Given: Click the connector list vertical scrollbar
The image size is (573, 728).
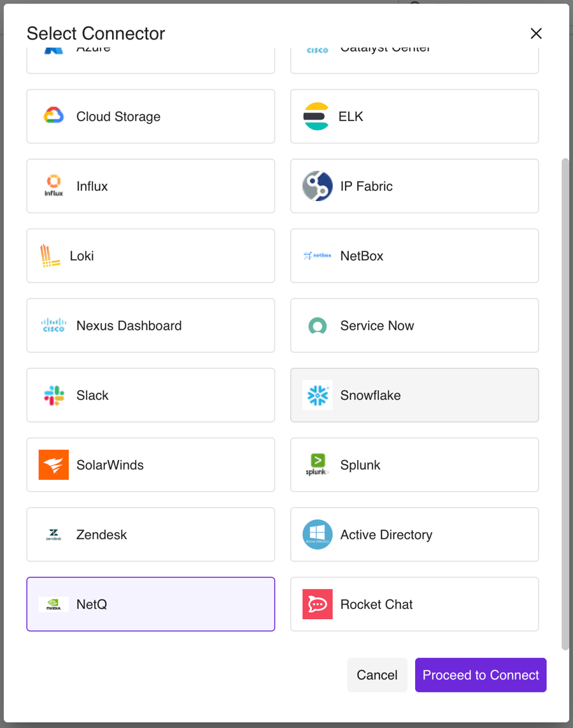Looking at the screenshot, I should tap(565, 404).
